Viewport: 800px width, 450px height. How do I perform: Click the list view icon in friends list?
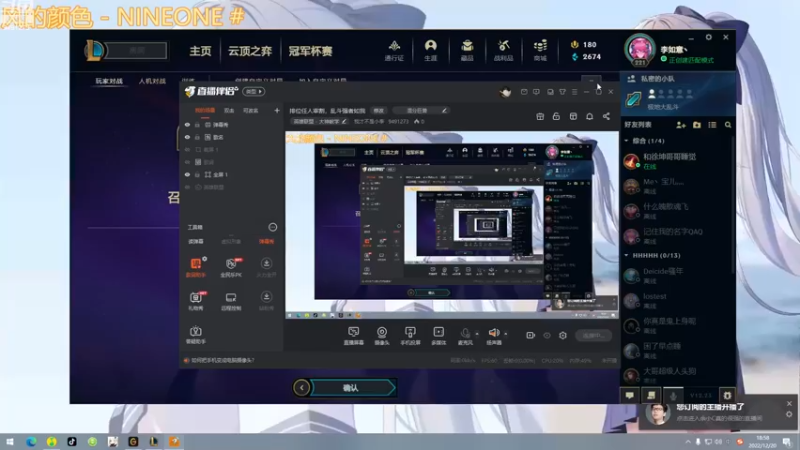click(x=712, y=124)
